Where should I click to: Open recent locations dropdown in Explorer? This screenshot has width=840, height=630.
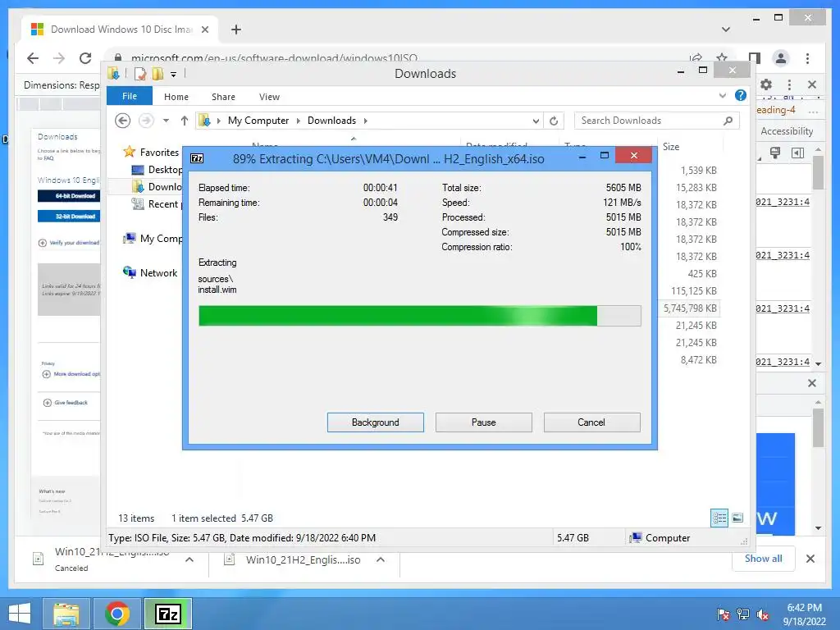pyautogui.click(x=166, y=121)
